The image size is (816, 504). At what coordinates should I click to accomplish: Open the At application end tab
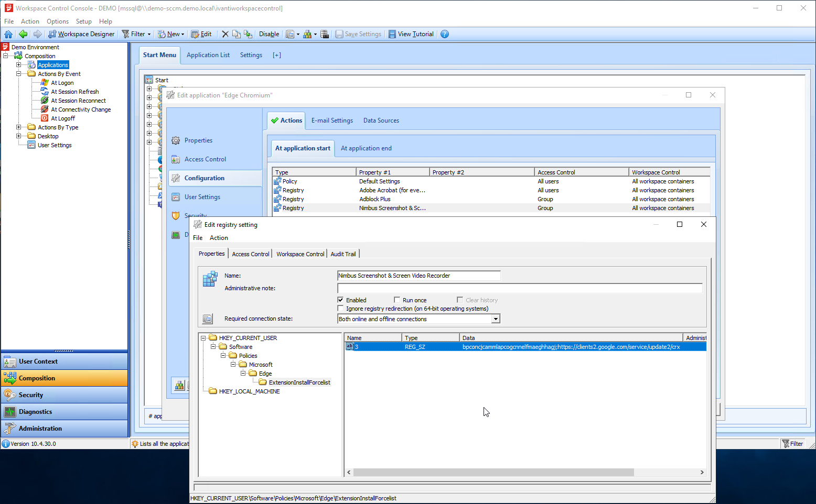pyautogui.click(x=366, y=148)
